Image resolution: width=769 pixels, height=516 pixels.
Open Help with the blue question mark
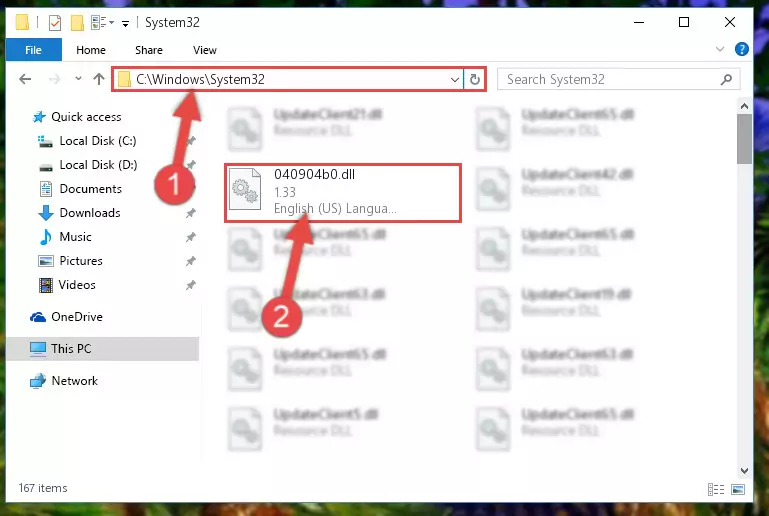pyautogui.click(x=742, y=49)
